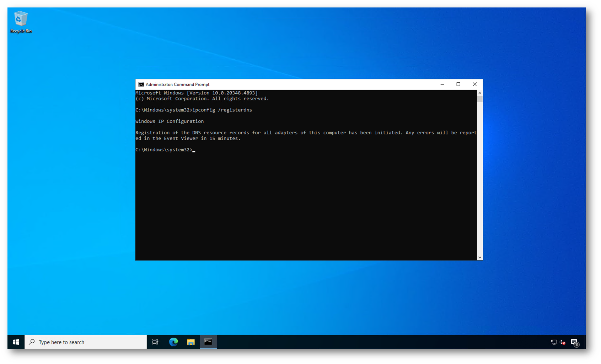Open File Explorer from the taskbar
The image size is (601, 364).
pyautogui.click(x=191, y=342)
